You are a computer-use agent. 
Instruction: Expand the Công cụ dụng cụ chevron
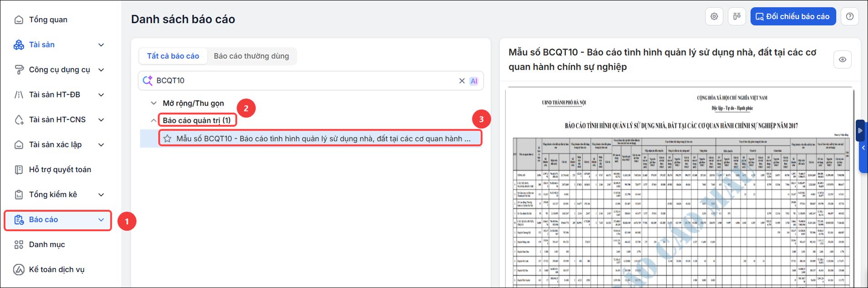pos(101,70)
